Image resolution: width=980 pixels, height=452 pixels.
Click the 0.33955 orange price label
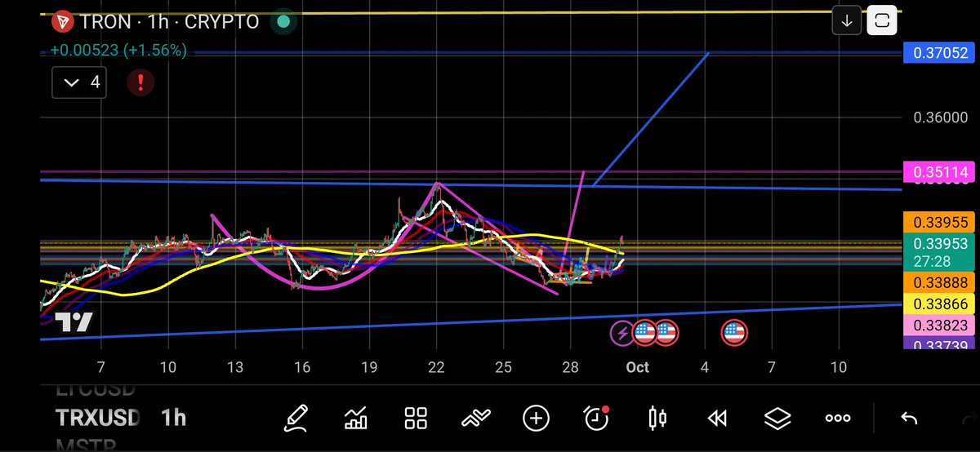point(940,221)
